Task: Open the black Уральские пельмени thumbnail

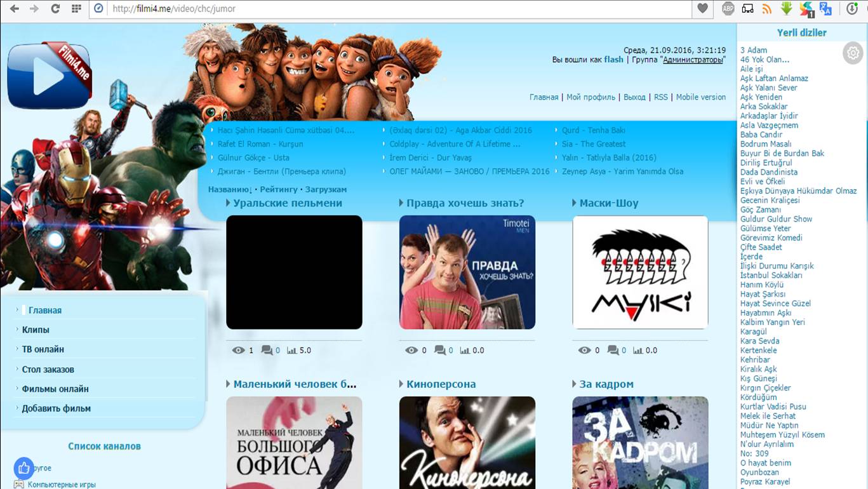Action: tap(294, 272)
